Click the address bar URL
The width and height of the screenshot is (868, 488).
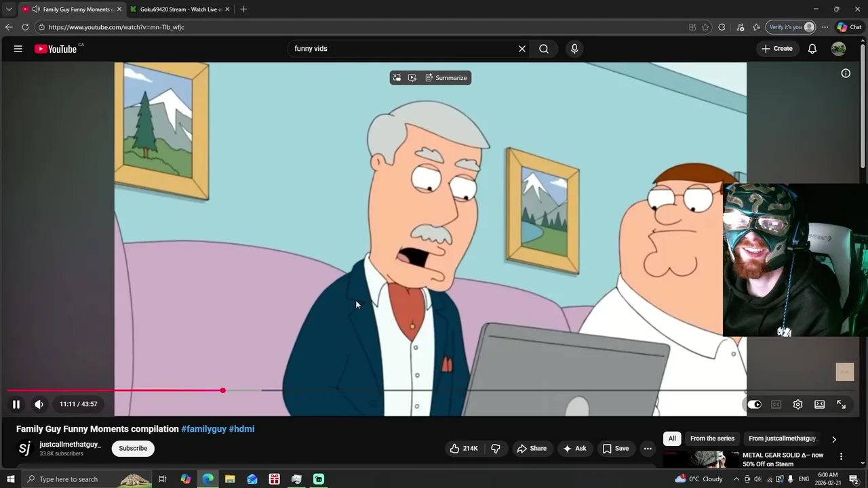click(x=117, y=27)
